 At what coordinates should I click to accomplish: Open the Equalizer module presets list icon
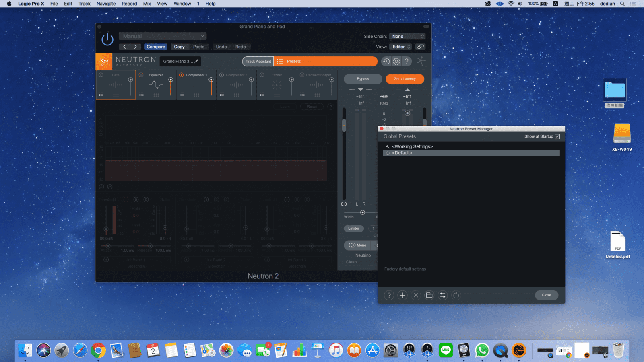point(142,94)
